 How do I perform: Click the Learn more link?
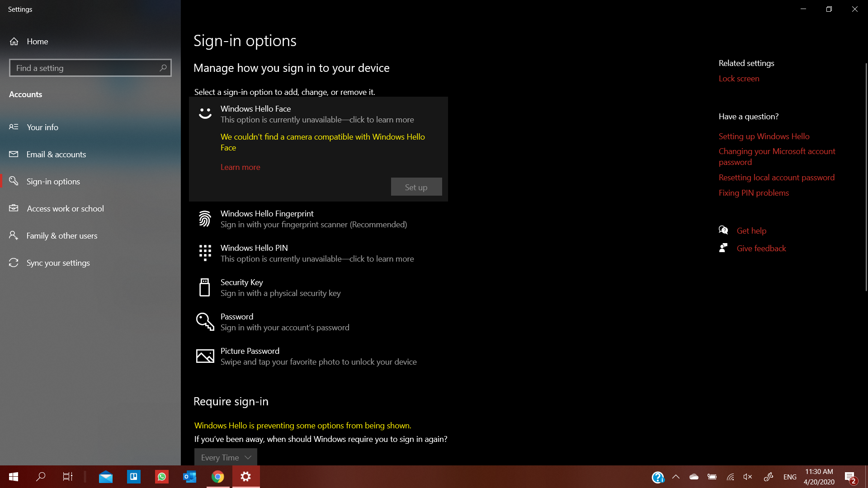pos(240,167)
